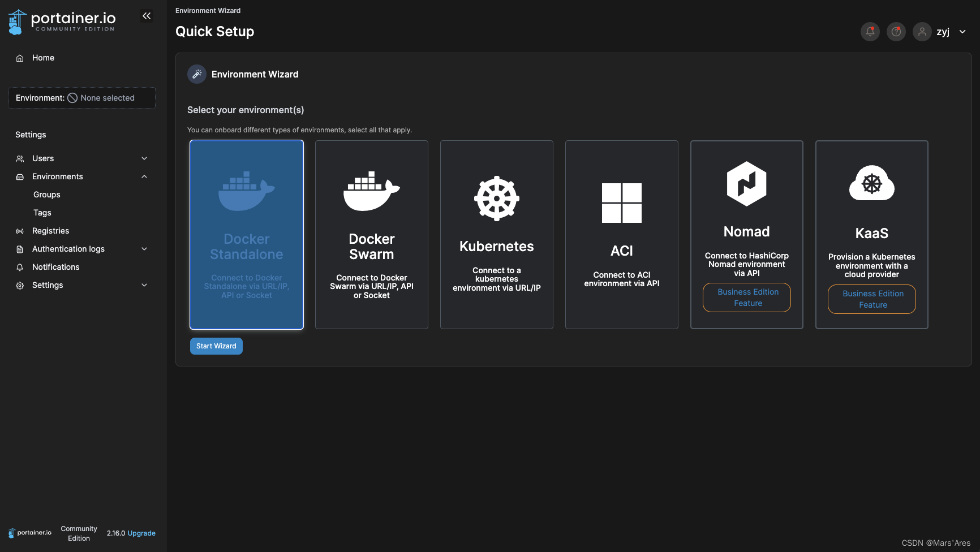Open Tags under Environments
The width and height of the screenshot is (980, 552).
coord(42,213)
